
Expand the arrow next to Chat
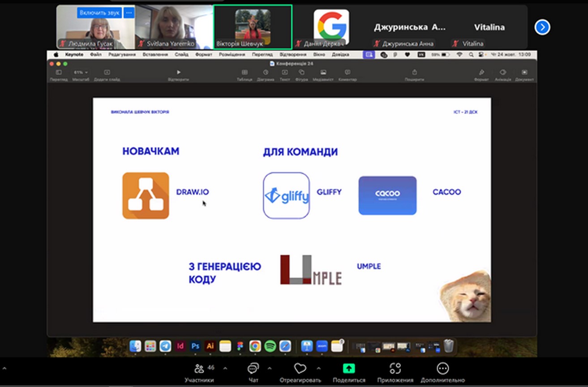tap(270, 368)
